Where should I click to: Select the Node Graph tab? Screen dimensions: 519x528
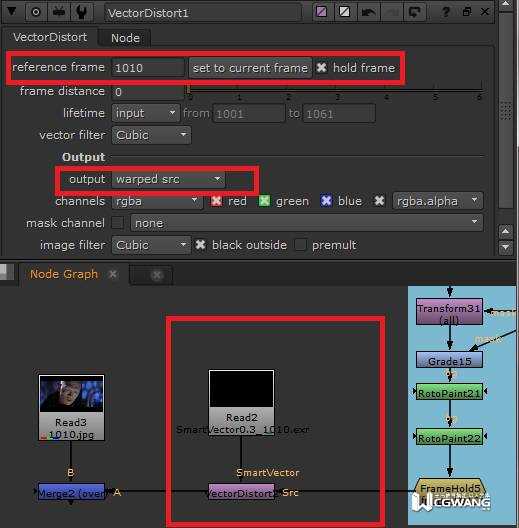64,274
